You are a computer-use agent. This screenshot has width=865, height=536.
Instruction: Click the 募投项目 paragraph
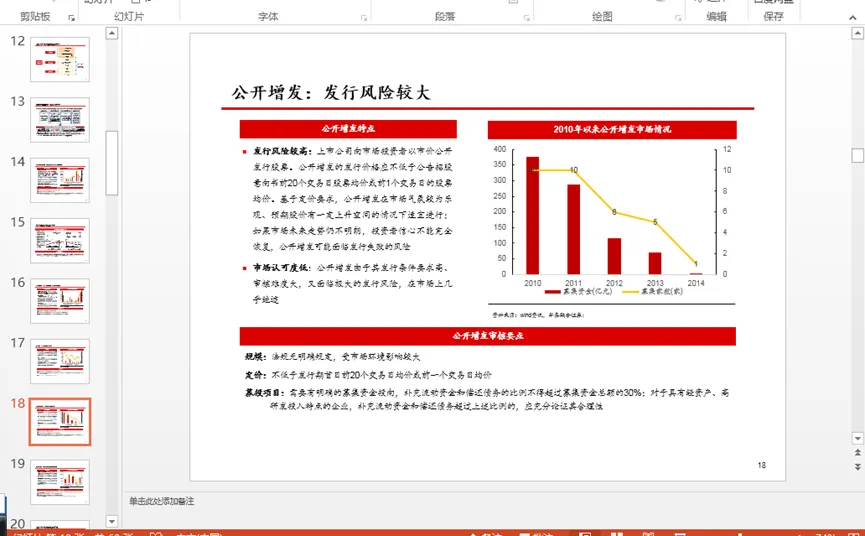point(487,399)
